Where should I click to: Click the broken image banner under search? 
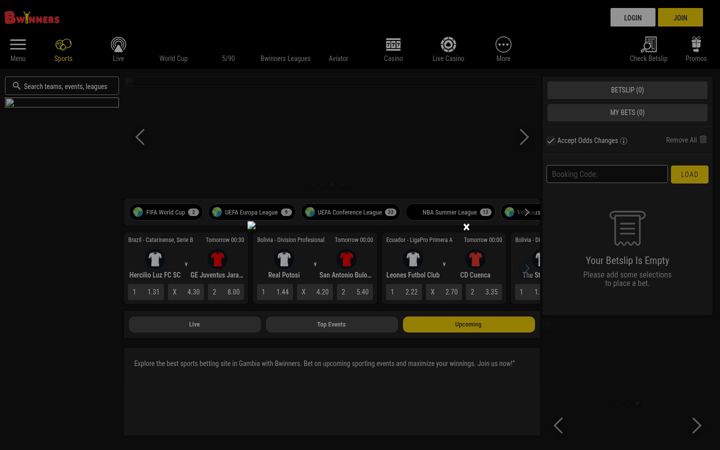[x=62, y=102]
